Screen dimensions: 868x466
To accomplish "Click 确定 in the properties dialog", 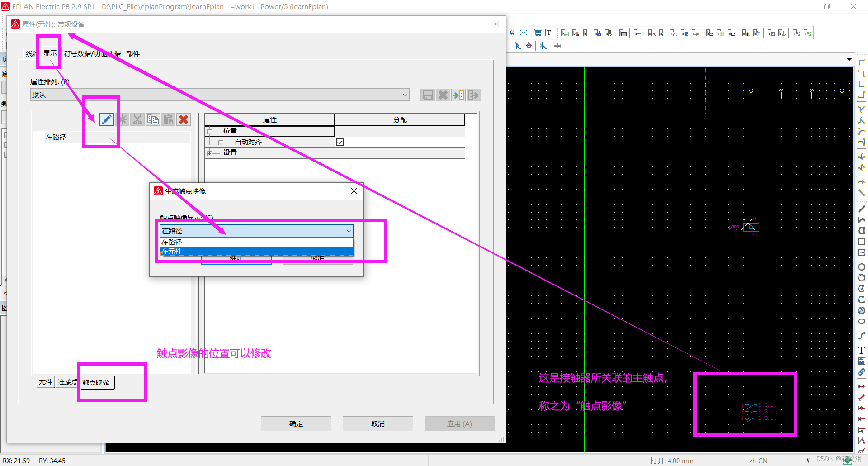I will [296, 423].
